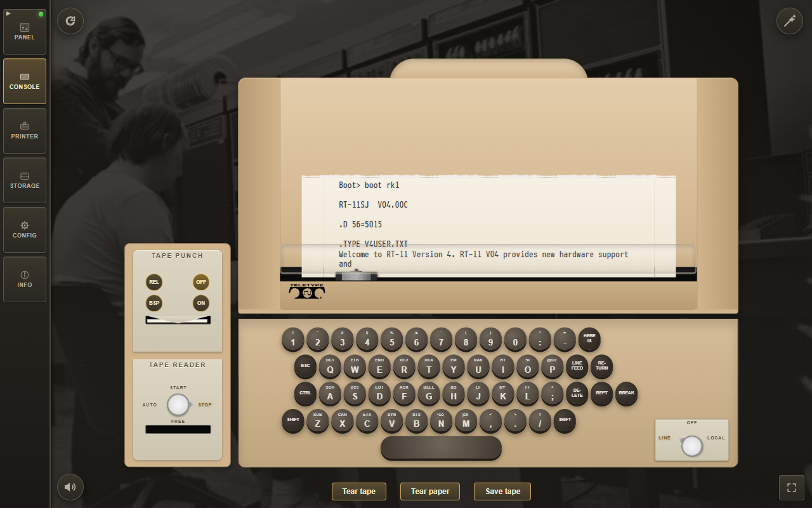
Task: Hit the ESC key on teletype keyboard
Action: [x=305, y=366]
